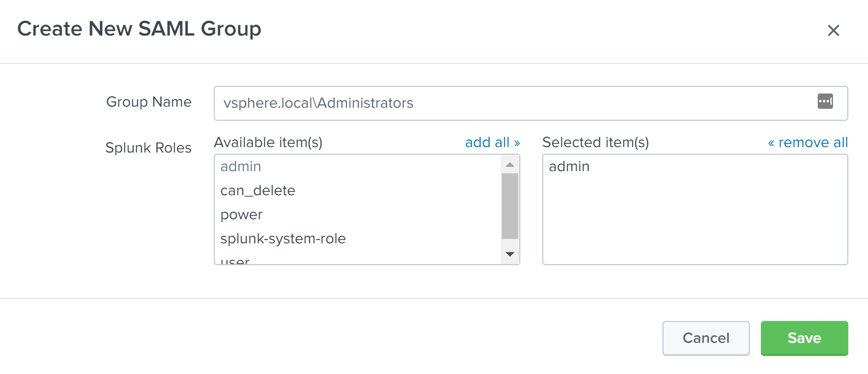Close the Create New SAML Group dialog
This screenshot has width=868, height=374.
pos(833,31)
